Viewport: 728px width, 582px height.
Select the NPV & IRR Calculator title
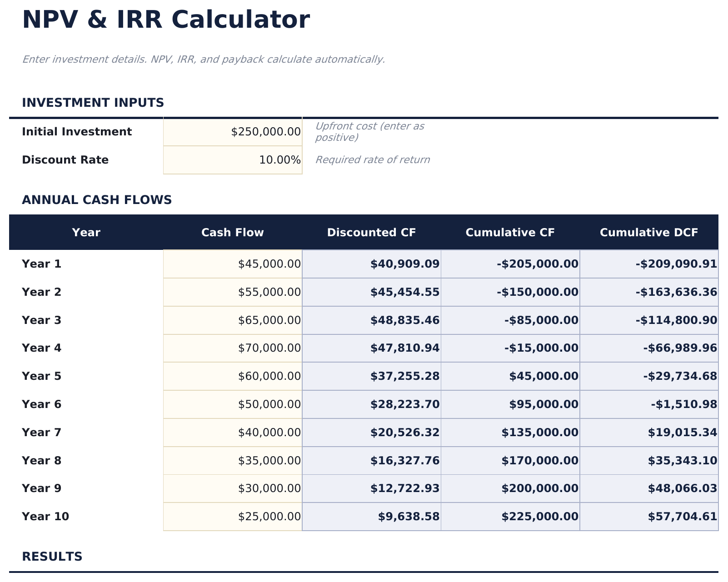coord(166,19)
